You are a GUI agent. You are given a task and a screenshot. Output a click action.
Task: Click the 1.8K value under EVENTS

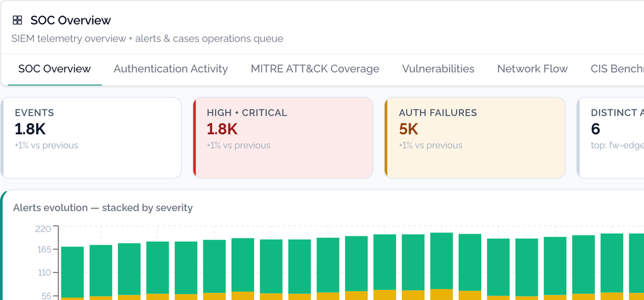coord(30,129)
